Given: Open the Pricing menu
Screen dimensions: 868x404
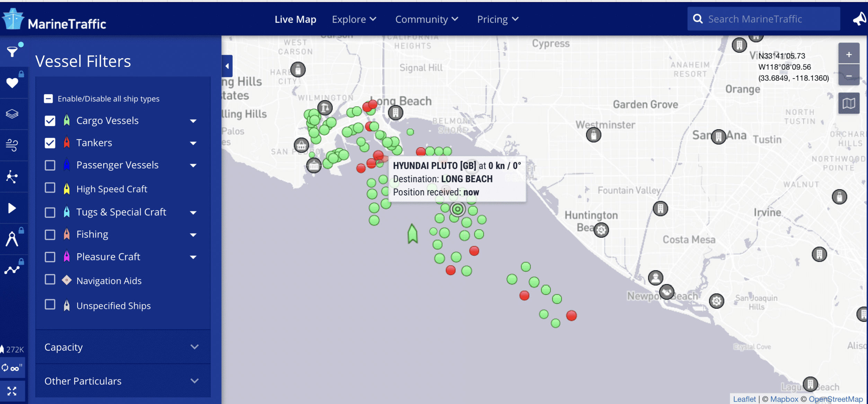Looking at the screenshot, I should click(498, 19).
